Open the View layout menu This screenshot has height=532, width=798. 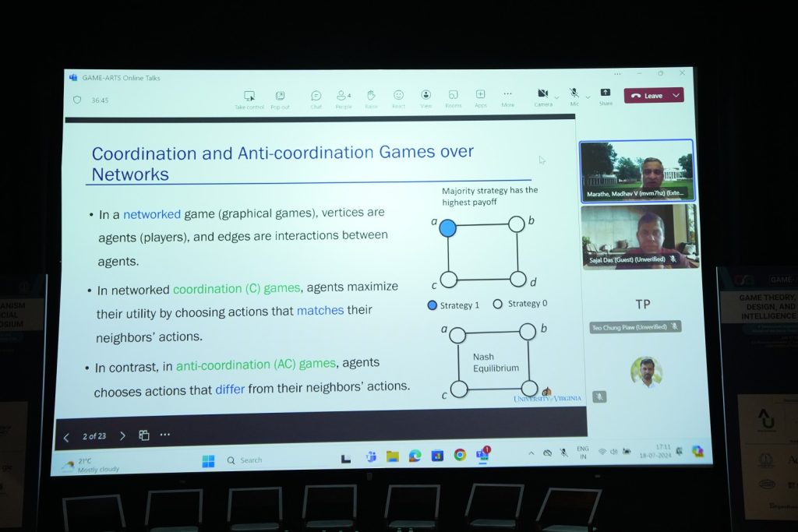[x=425, y=96]
